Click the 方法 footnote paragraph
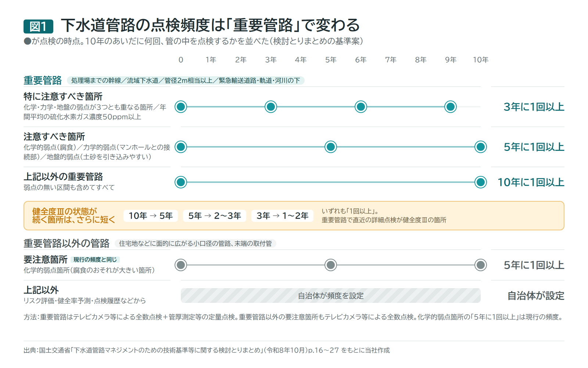The width and height of the screenshot is (588, 368). pos(294,317)
